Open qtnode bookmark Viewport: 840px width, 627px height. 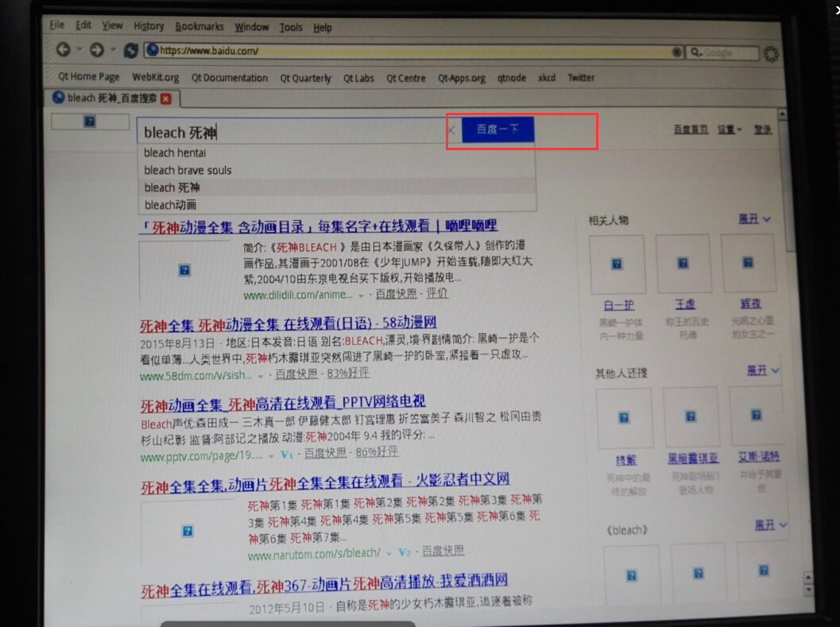[x=511, y=78]
